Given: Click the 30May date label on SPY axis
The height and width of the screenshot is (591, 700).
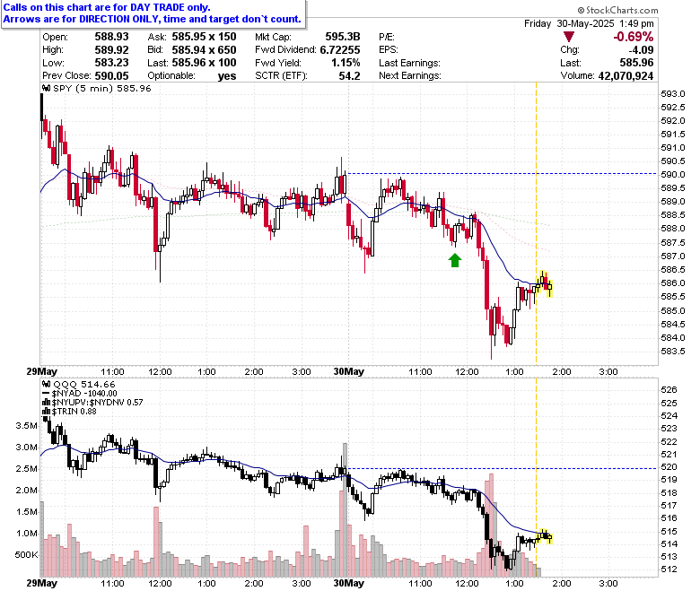Looking at the screenshot, I should click(349, 371).
